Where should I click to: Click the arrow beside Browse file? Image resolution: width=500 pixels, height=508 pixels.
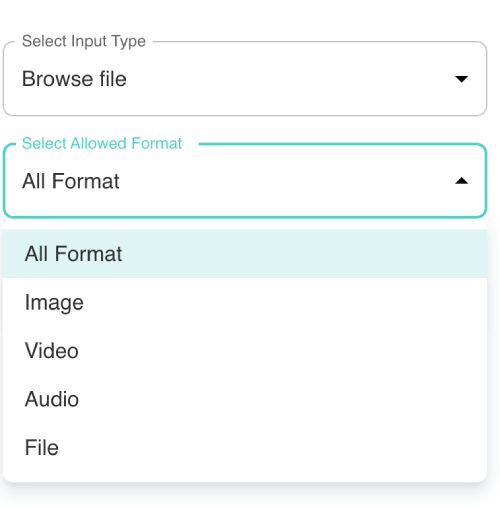click(462, 79)
